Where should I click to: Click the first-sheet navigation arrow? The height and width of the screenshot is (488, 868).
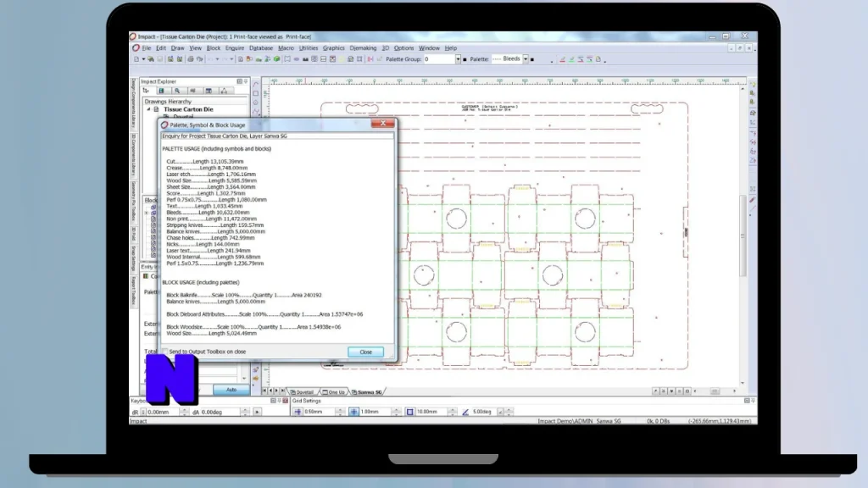(264, 391)
